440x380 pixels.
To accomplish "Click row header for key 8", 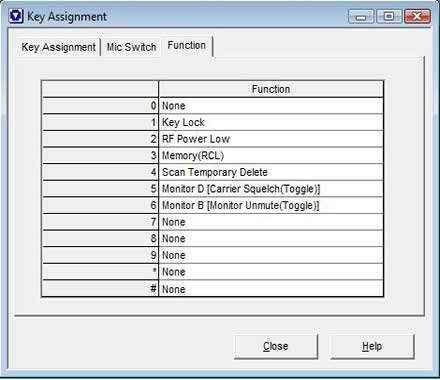I will (x=100, y=239).
